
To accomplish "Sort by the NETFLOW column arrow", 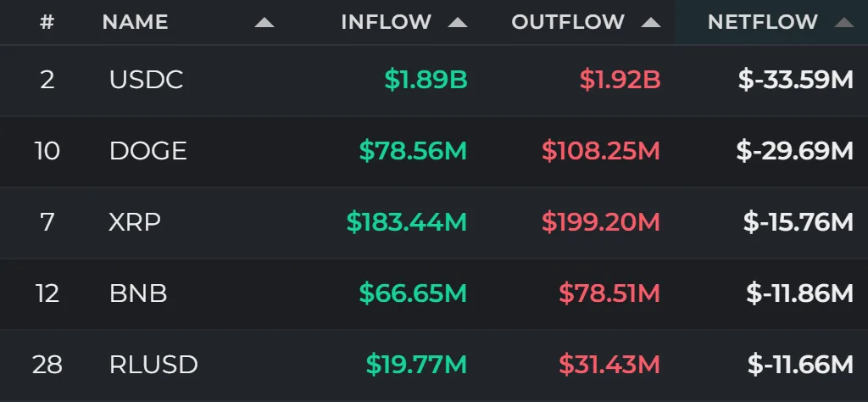I will tap(843, 23).
